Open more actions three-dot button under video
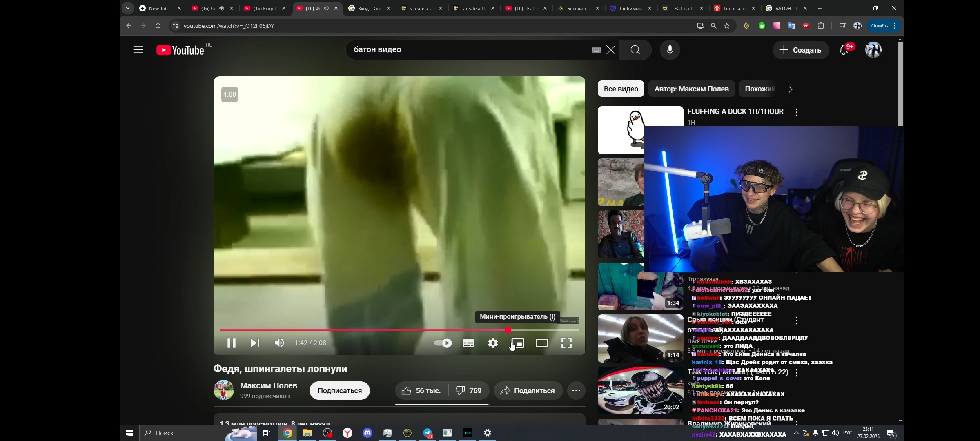 pos(576,391)
